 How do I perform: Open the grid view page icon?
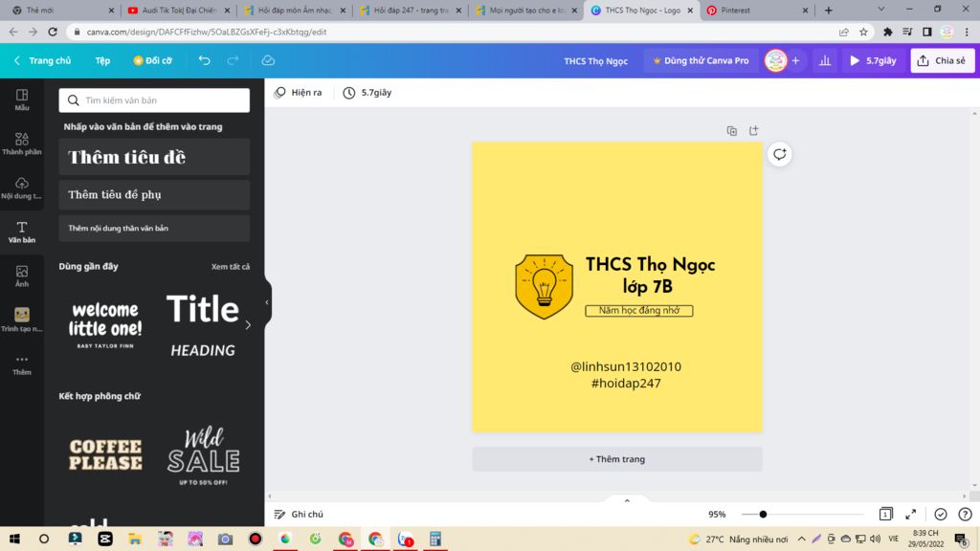(x=885, y=514)
